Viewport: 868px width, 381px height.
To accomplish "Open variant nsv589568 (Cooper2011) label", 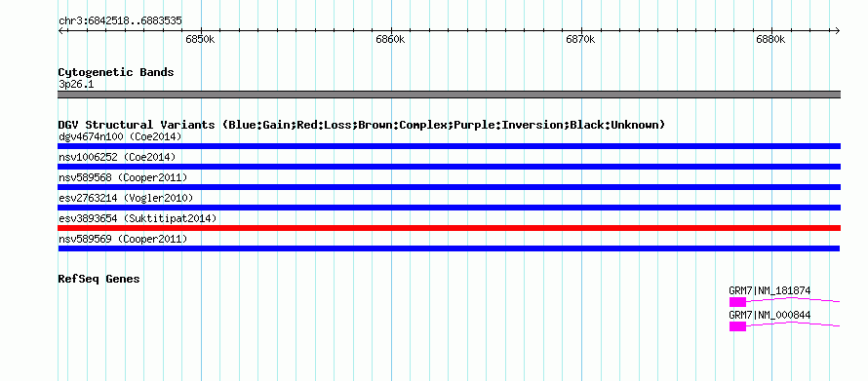I will pyautogui.click(x=123, y=177).
